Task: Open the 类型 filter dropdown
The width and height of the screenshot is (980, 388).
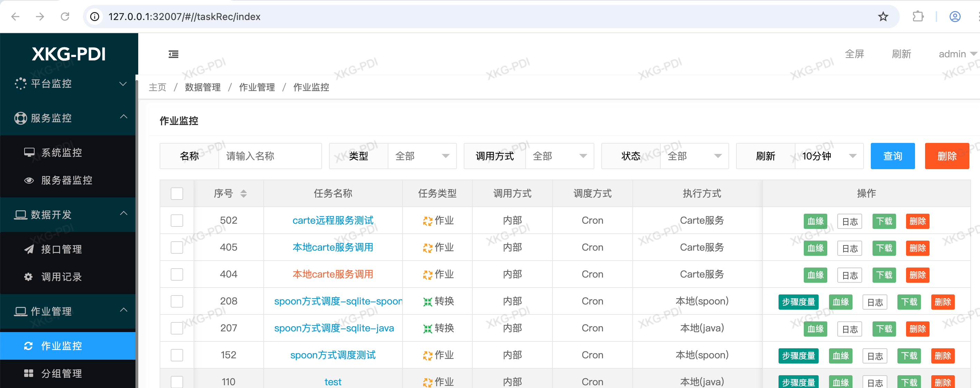Action: tap(422, 156)
